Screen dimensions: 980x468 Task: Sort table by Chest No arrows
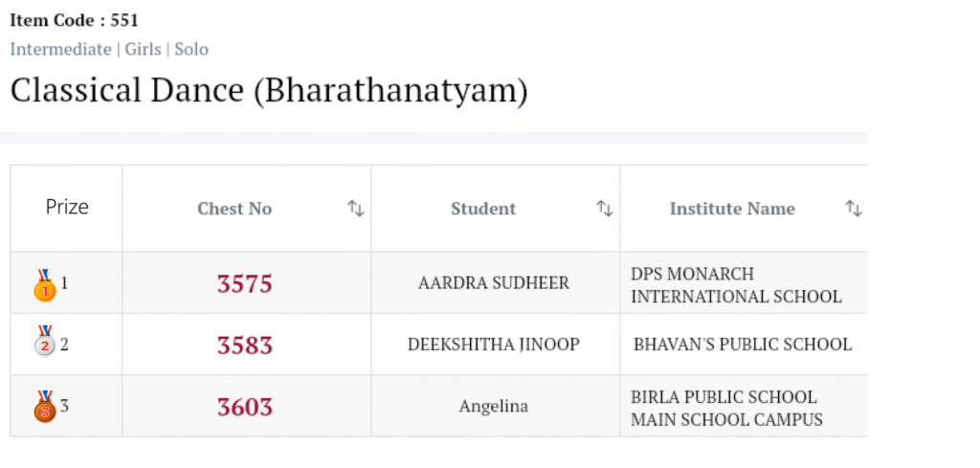point(355,209)
